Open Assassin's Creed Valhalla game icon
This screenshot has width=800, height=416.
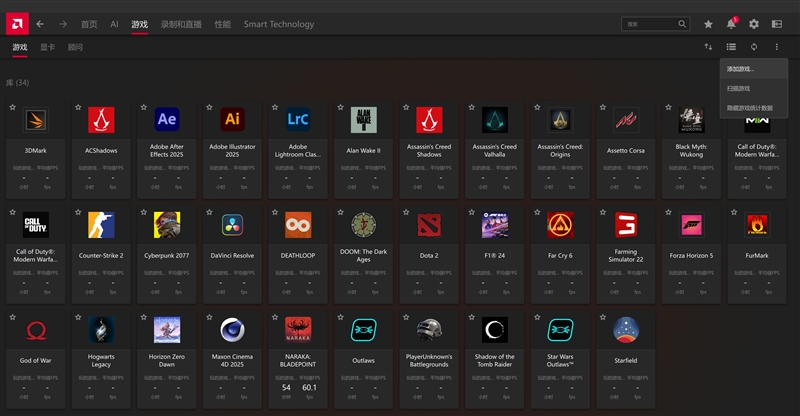pos(494,120)
